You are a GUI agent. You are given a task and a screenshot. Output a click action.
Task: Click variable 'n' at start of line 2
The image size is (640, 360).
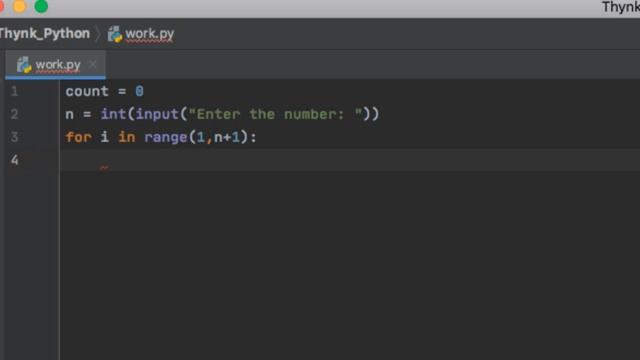(69, 114)
